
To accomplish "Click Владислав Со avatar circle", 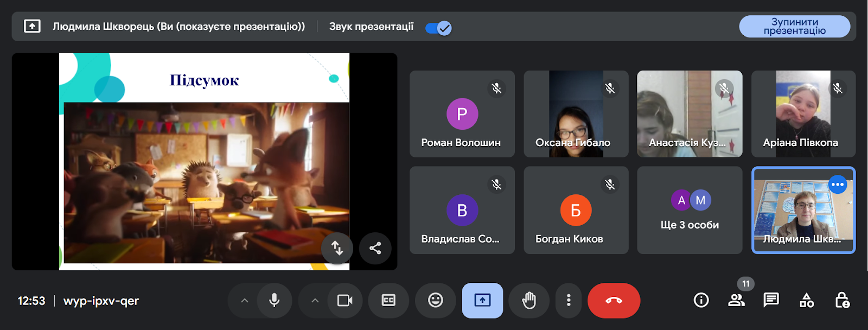I will 462,210.
